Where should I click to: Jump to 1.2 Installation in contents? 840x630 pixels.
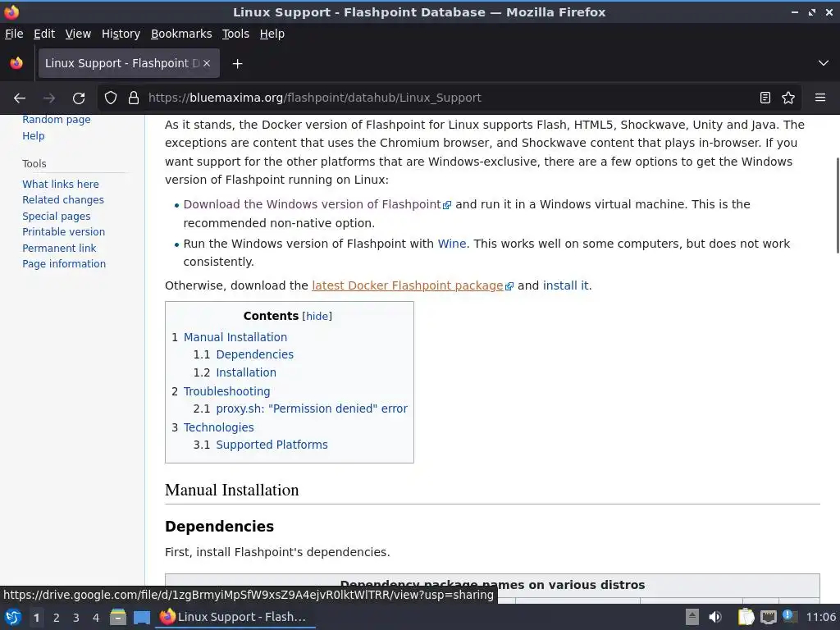(x=246, y=373)
